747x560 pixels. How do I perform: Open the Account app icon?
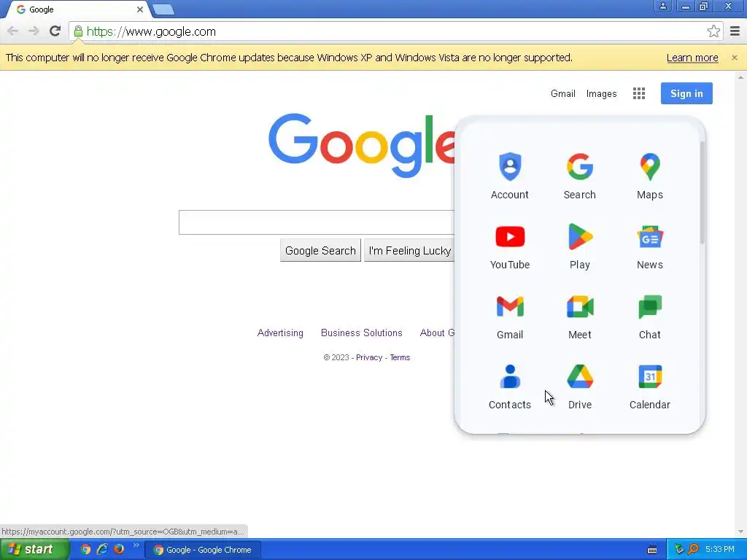pos(510,175)
